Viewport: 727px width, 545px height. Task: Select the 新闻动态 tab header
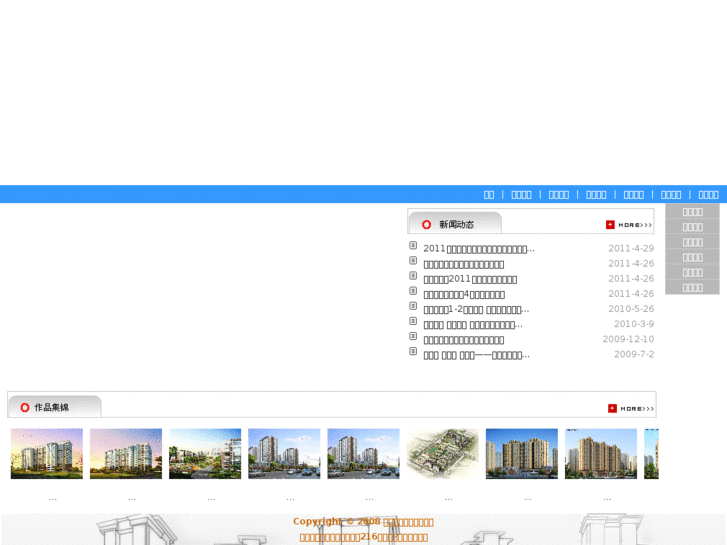(455, 224)
